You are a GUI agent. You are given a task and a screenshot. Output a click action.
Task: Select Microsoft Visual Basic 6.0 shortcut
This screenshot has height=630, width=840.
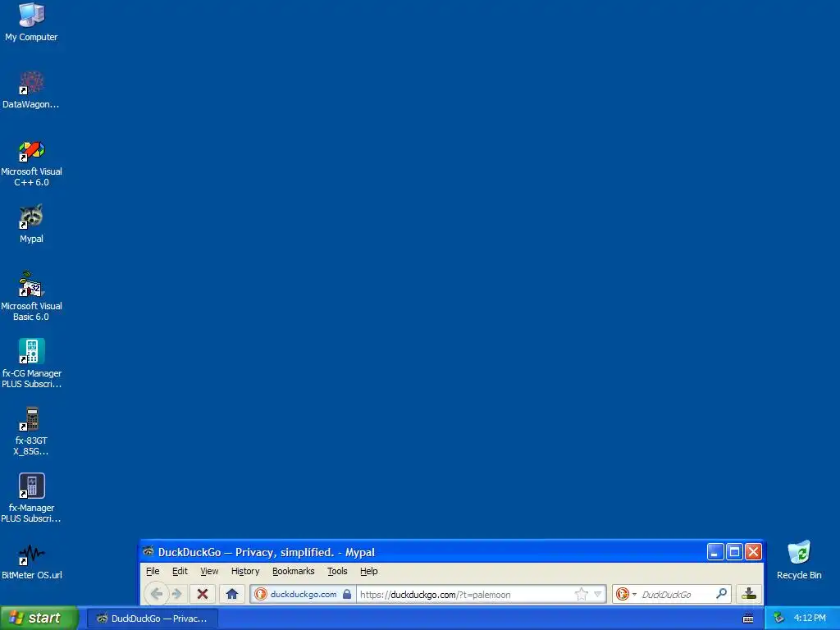point(32,296)
